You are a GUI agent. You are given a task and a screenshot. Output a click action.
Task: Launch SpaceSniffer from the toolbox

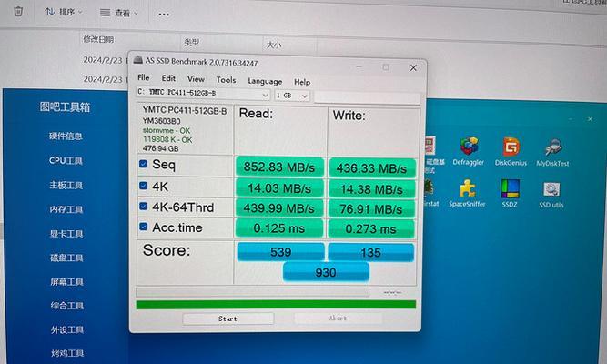point(467,193)
